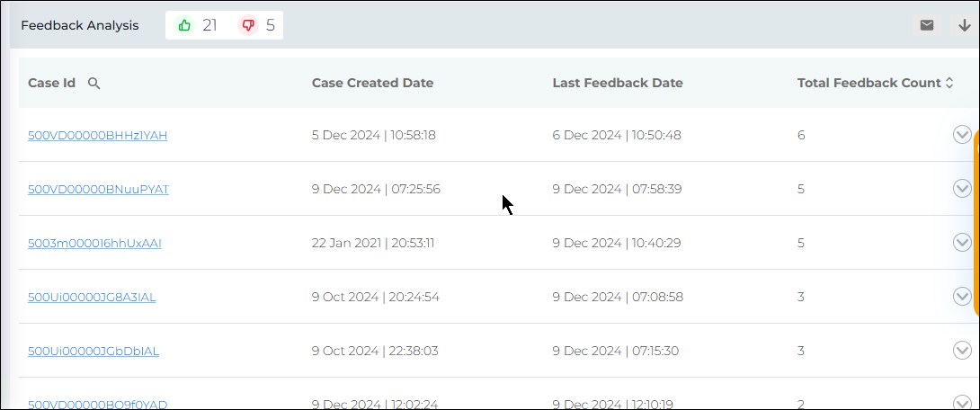Open the partially visible 500VD00000BO9f0YAD link
Image resolution: width=980 pixels, height=410 pixels.
97,405
